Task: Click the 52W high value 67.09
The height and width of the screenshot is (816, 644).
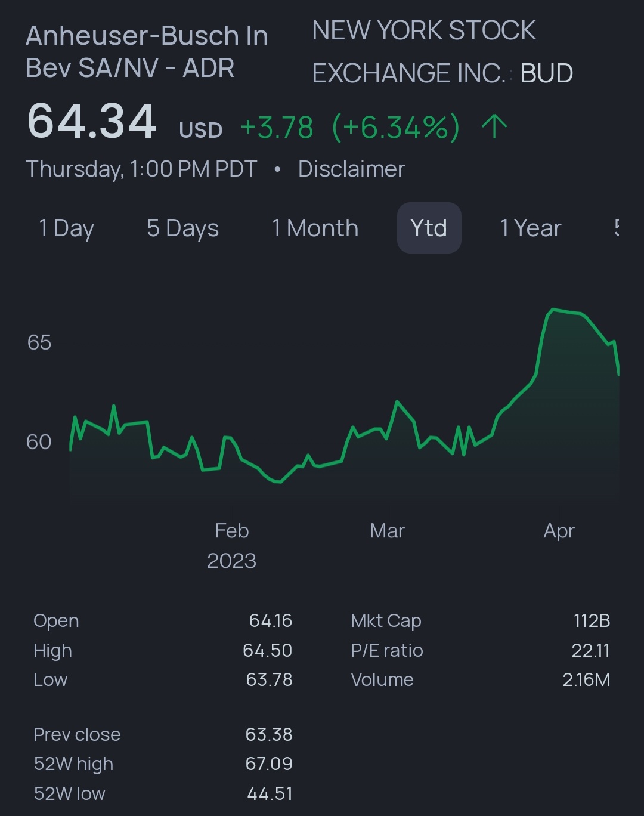Action: click(269, 764)
